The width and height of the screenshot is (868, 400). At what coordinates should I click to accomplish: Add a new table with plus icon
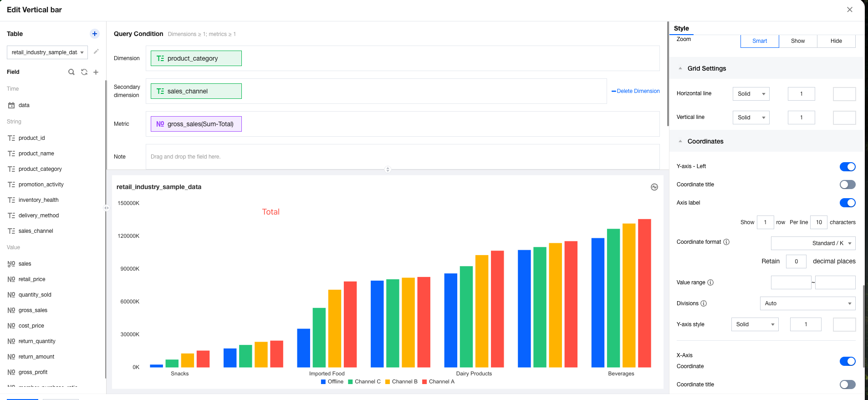pyautogui.click(x=95, y=34)
